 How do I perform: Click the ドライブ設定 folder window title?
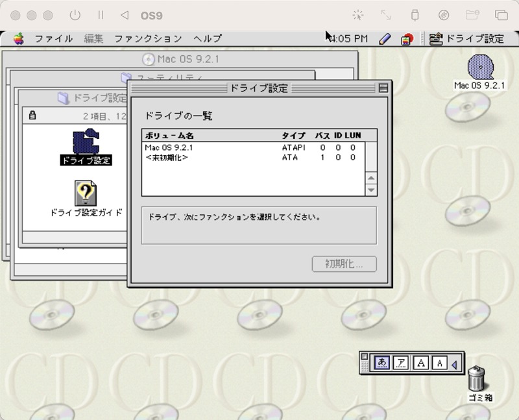point(99,98)
